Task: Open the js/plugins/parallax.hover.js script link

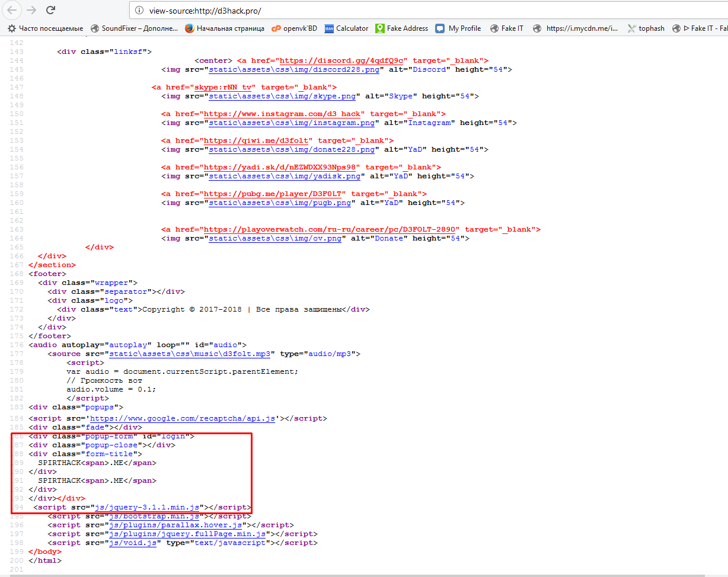Action: coord(175,525)
